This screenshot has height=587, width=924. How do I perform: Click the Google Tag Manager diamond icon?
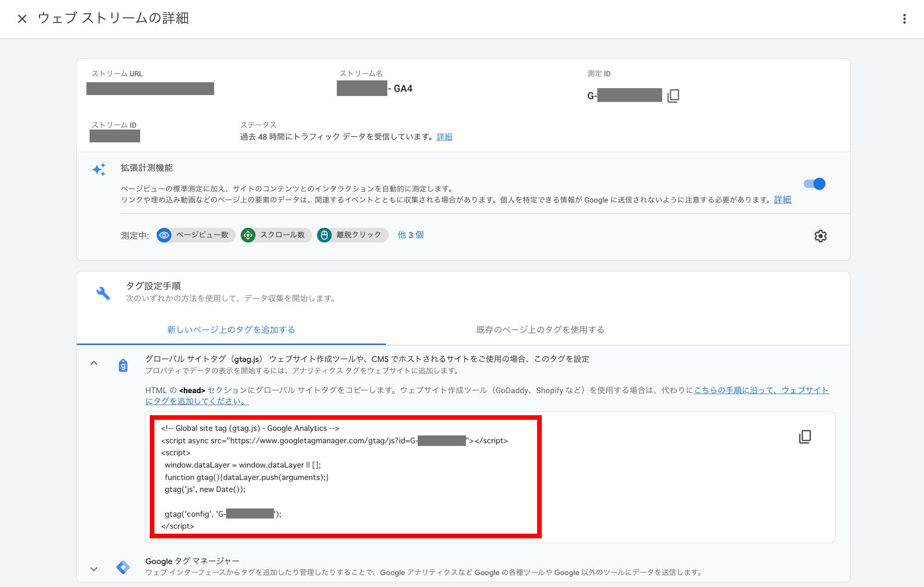(x=123, y=567)
